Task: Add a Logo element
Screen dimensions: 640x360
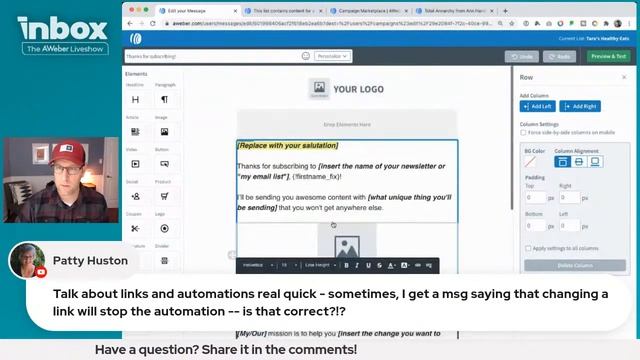Action: pos(164,228)
